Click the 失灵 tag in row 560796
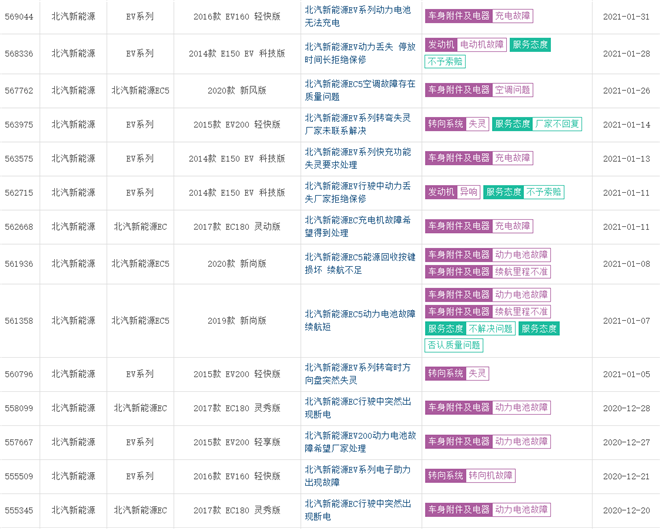Screen dimensions: 660x529 click(477, 373)
